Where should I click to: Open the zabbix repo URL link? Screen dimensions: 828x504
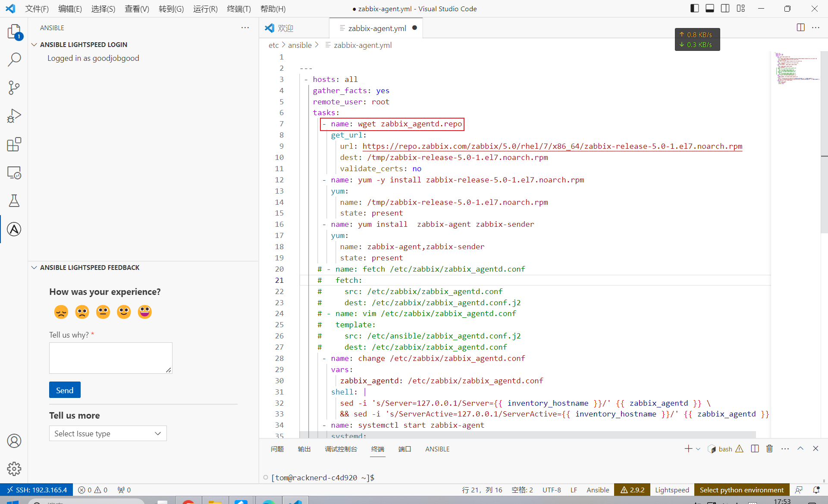point(552,146)
